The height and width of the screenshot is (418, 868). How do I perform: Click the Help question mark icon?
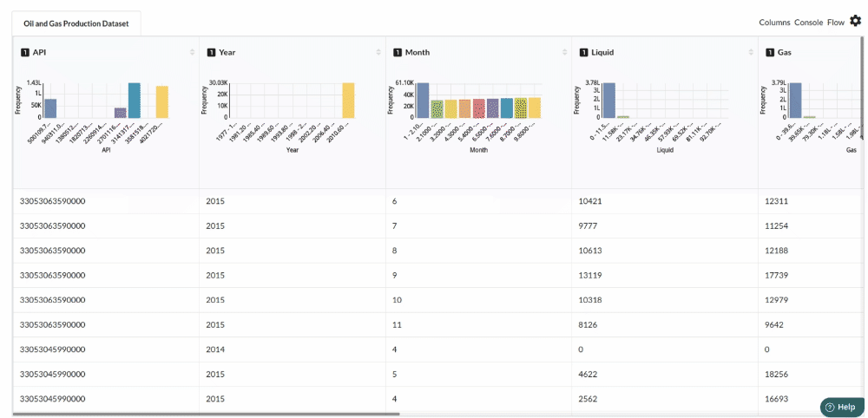(830, 407)
